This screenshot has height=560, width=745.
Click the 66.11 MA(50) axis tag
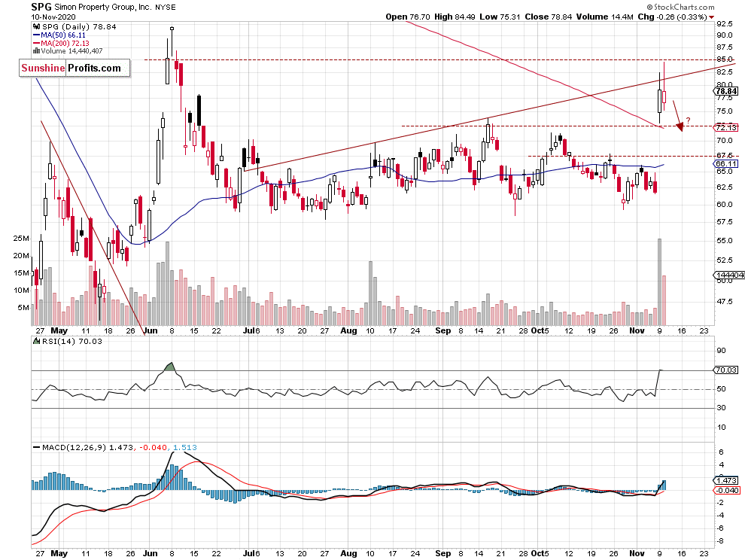click(726, 163)
